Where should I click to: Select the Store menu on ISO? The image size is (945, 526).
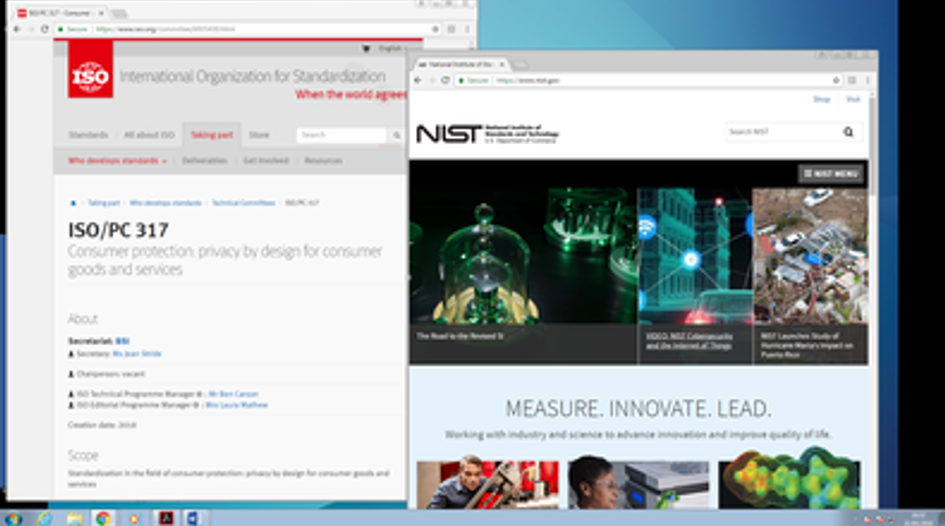coord(259,135)
